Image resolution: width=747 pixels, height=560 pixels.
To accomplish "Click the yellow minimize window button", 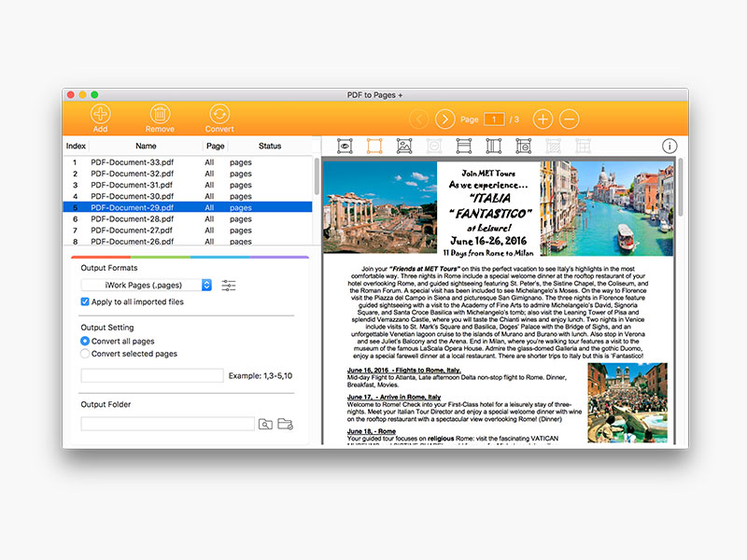I will 82,95.
